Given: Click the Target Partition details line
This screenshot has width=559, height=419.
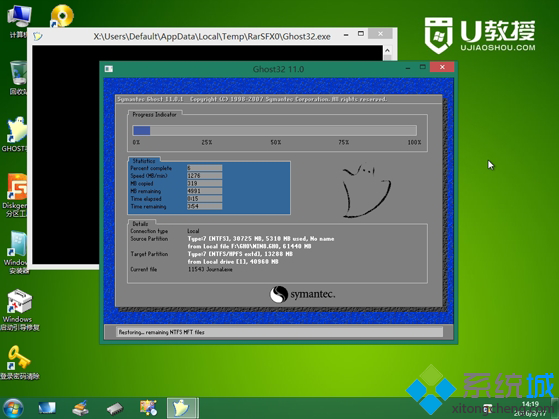Looking at the screenshot, I should point(240,254).
